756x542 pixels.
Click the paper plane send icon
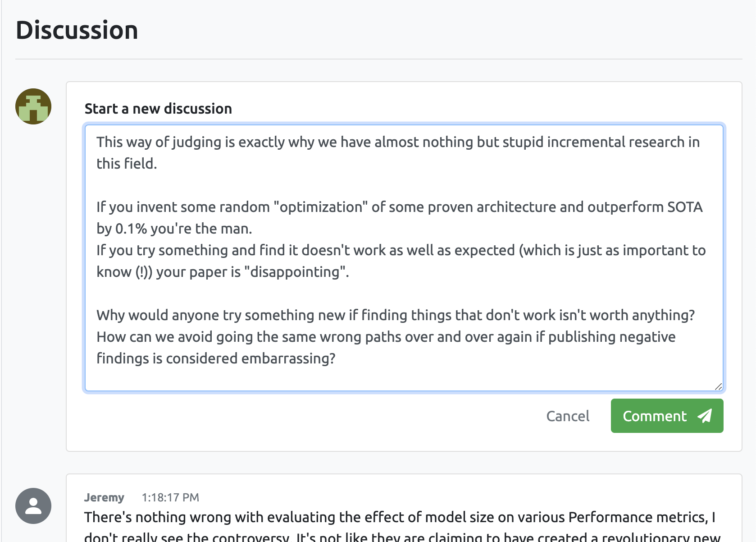[x=705, y=416]
